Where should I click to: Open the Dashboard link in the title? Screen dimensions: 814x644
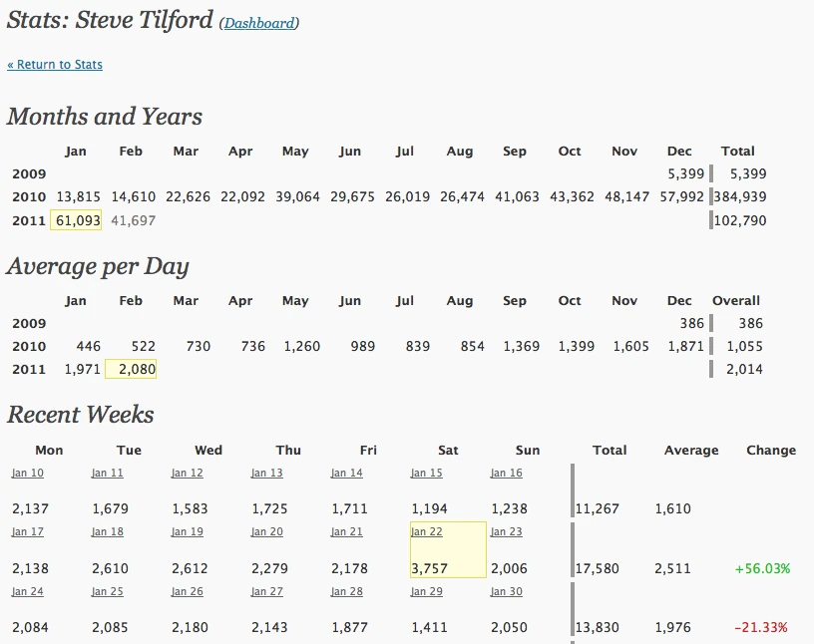[258, 23]
